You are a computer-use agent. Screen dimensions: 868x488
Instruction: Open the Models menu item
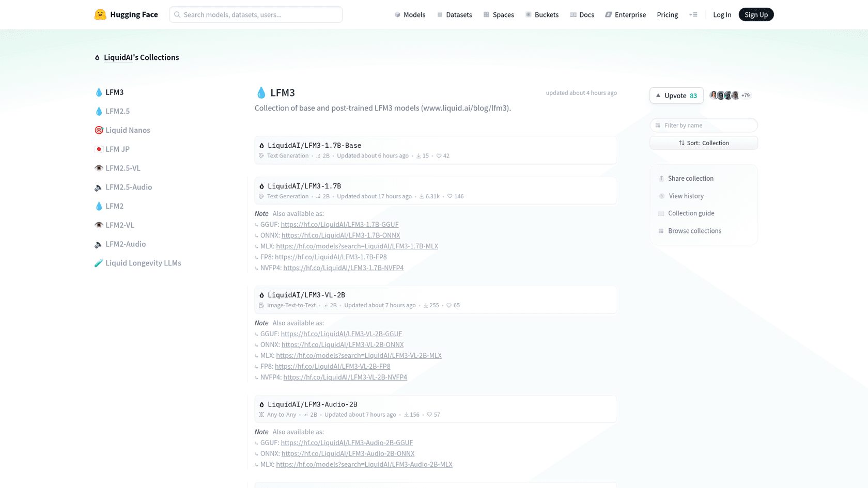click(410, 14)
